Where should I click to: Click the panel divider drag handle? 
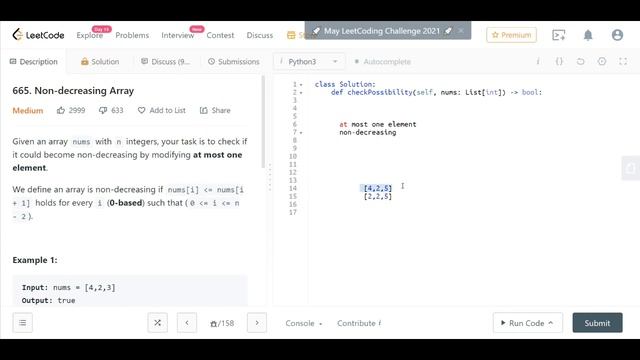(x=269, y=178)
